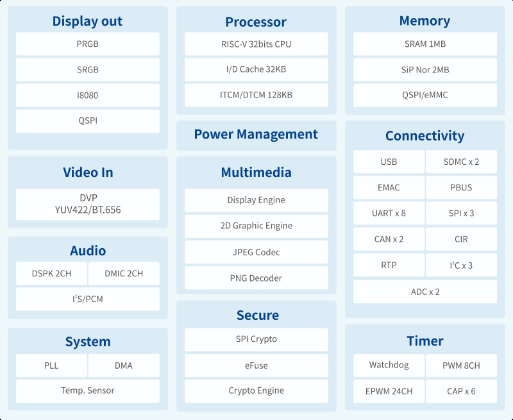
Task: Select the Connectivity section heading
Action: point(425,136)
